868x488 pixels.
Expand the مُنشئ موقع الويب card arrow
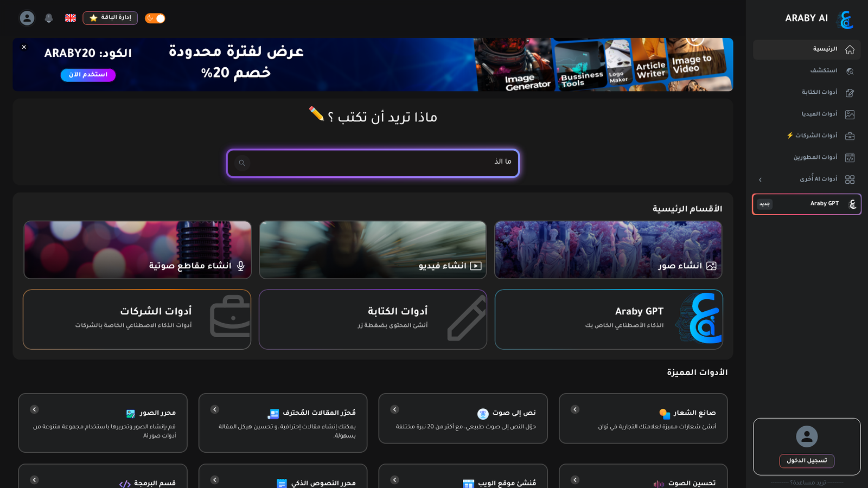tap(395, 480)
